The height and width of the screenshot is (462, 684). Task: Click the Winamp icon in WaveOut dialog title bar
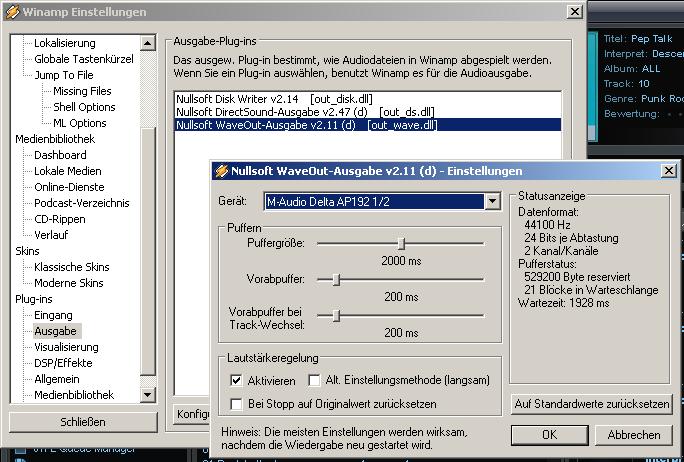[222, 171]
